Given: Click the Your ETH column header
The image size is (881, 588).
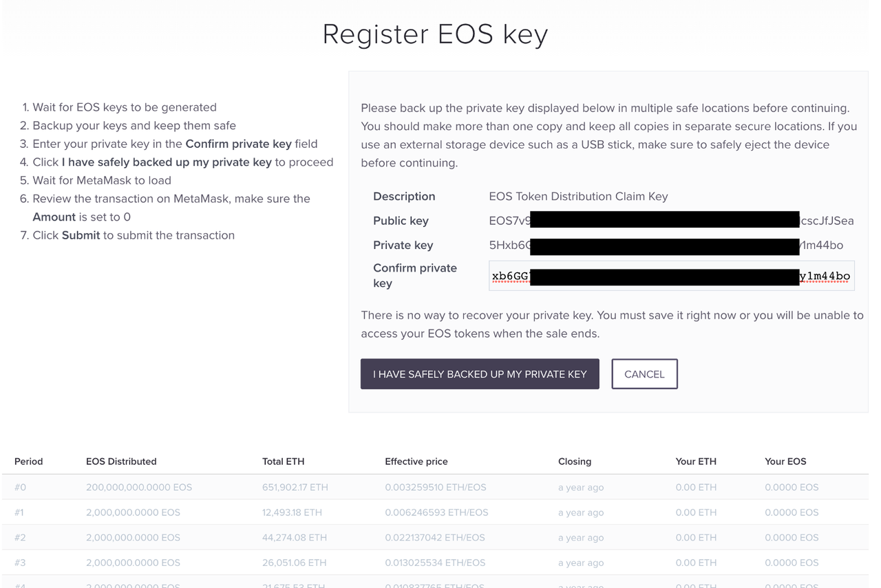Looking at the screenshot, I should 696,461.
